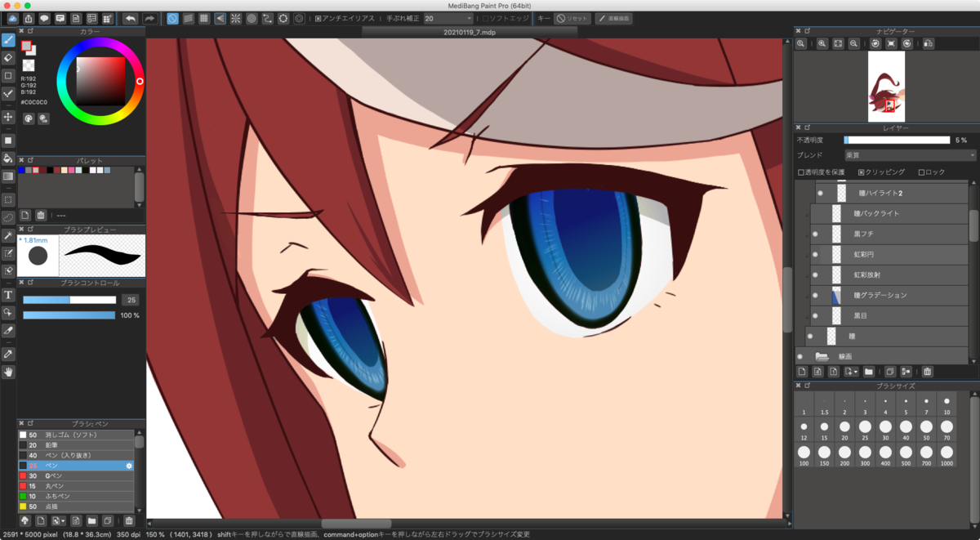Select the Fill rectangle tool
The width and height of the screenshot is (980, 540).
(8, 140)
